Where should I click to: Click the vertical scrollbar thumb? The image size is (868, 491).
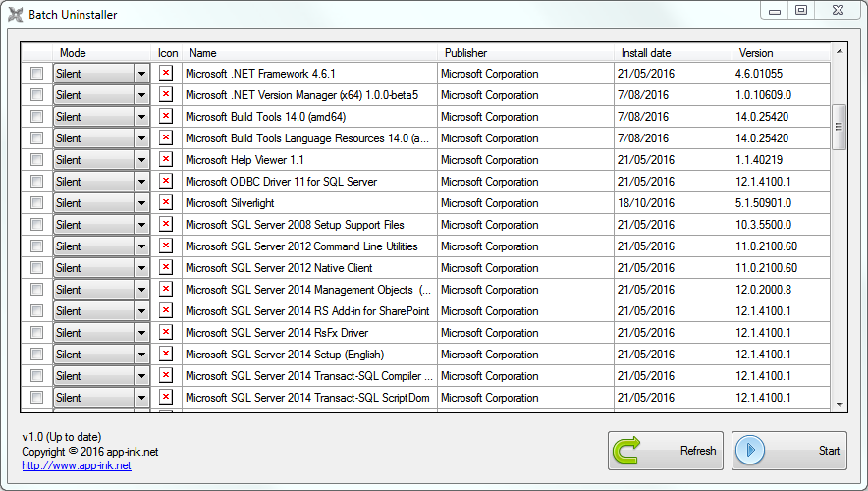click(840, 127)
